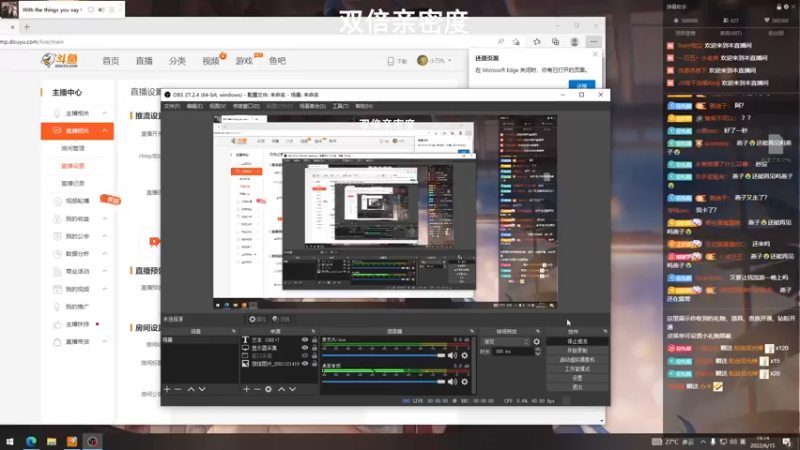Expand the 我的收益 sidebar section
This screenshot has width=800, height=450.
click(105, 218)
